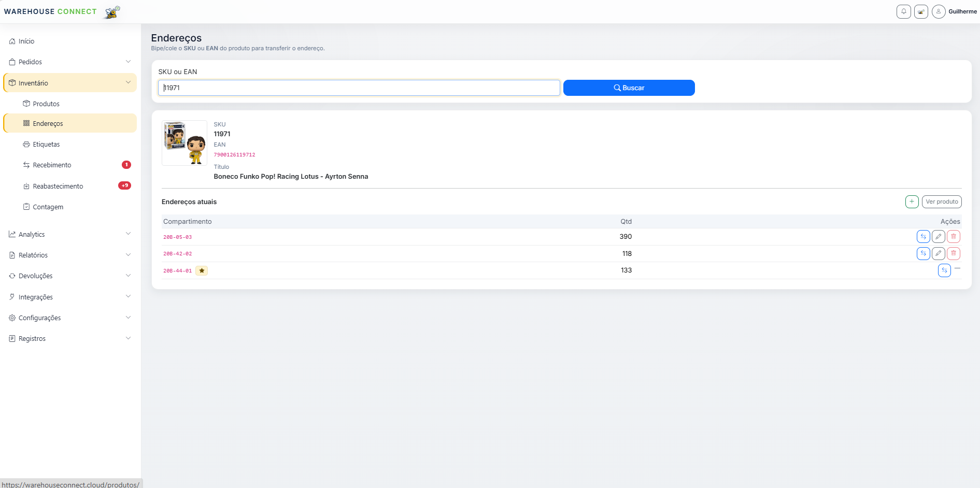Add a new address with the green plus
This screenshot has height=488, width=980.
pyautogui.click(x=912, y=202)
